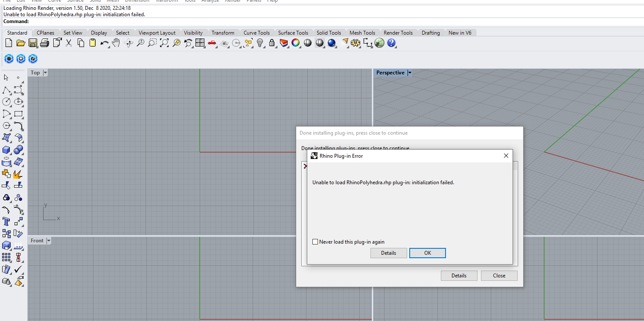
Task: Open the Viewport Layout tab
Action: [x=157, y=33]
